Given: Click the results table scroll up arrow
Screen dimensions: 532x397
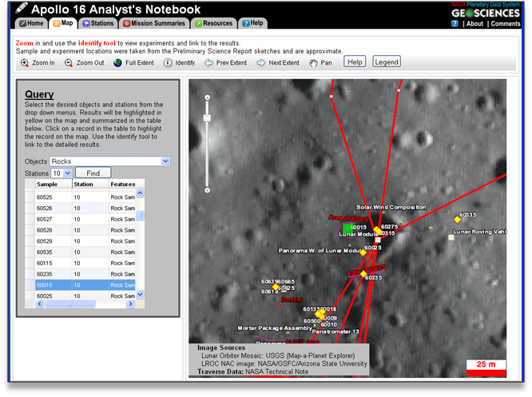Looking at the screenshot, I should click(x=140, y=194).
